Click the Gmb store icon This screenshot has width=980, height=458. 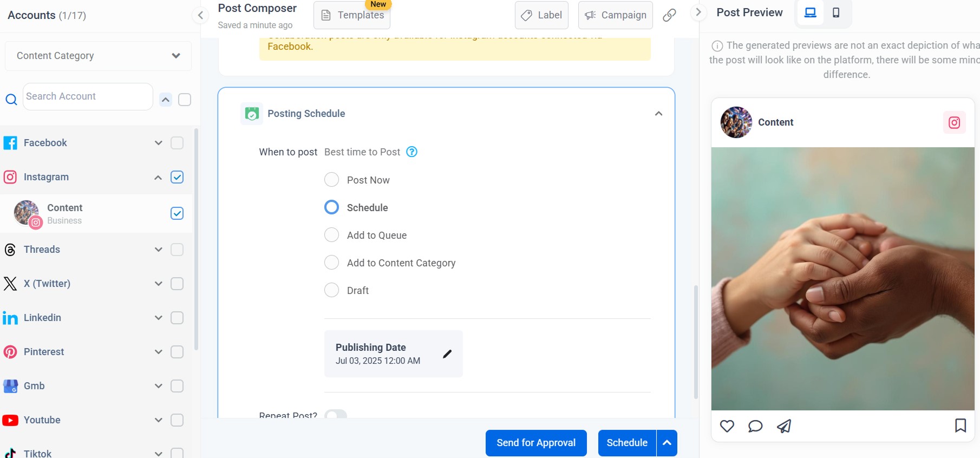[x=10, y=386]
